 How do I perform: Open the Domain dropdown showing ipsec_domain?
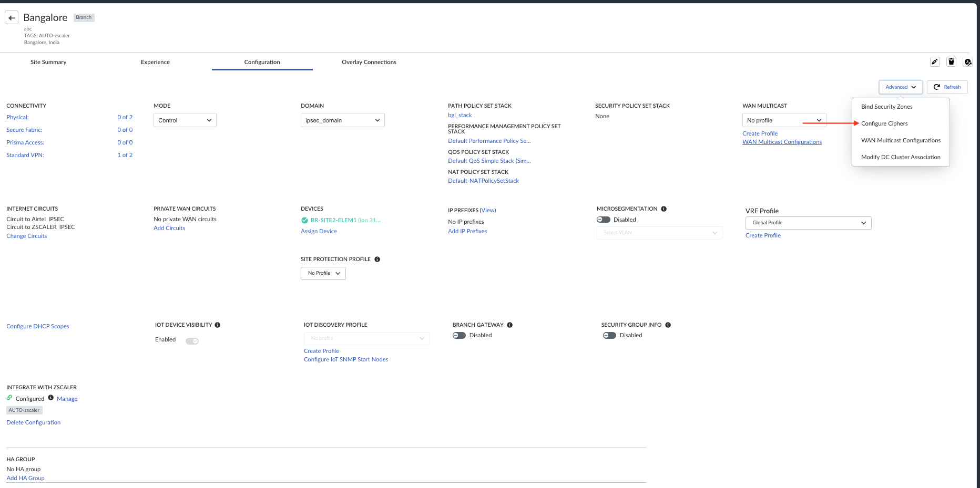pyautogui.click(x=343, y=120)
